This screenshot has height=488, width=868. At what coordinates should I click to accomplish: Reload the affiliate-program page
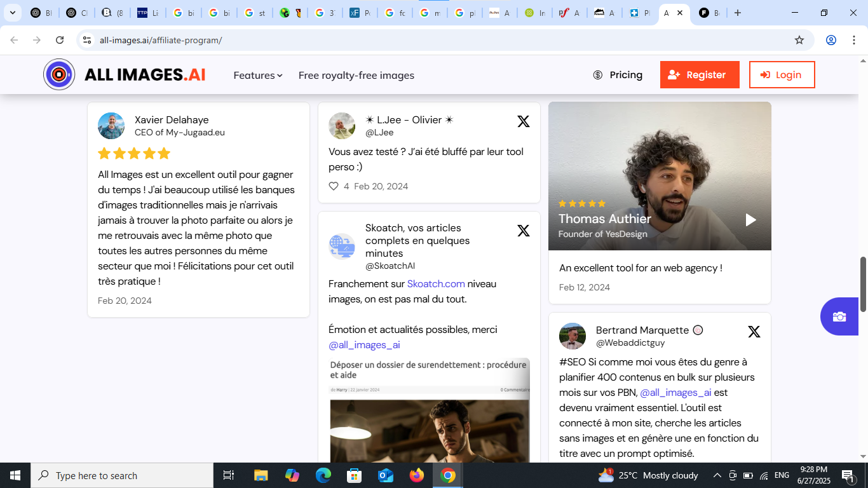tap(60, 40)
